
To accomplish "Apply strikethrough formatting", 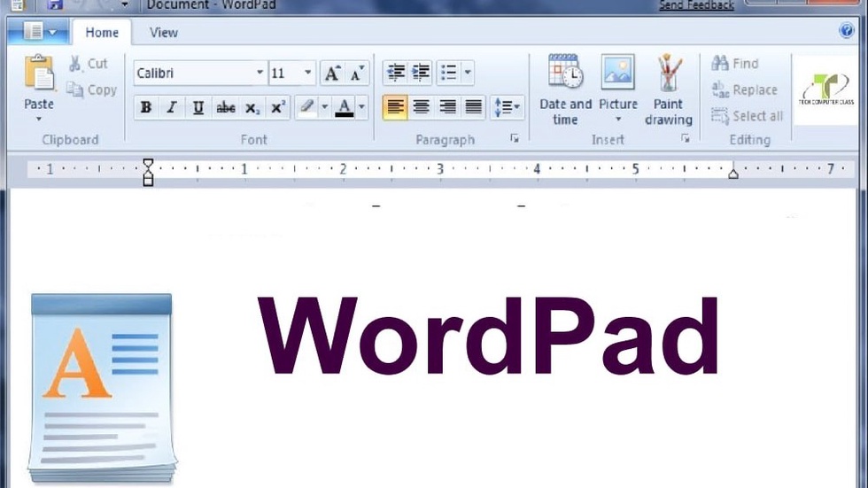I will click(x=226, y=108).
